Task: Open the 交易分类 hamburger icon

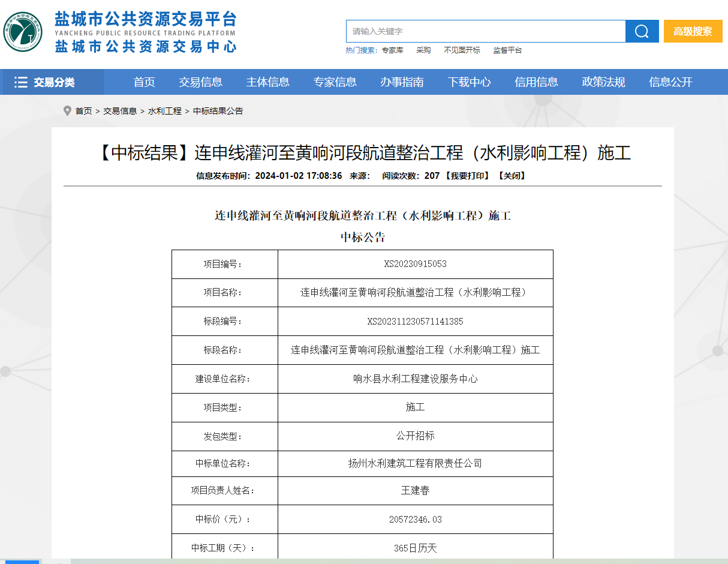Action: coord(22,82)
